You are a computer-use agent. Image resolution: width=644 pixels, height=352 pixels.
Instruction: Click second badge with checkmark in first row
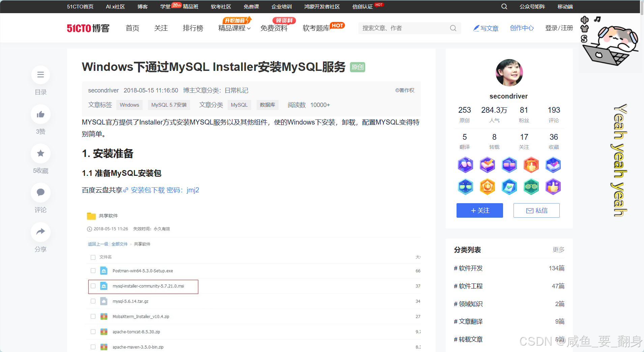pyautogui.click(x=487, y=165)
